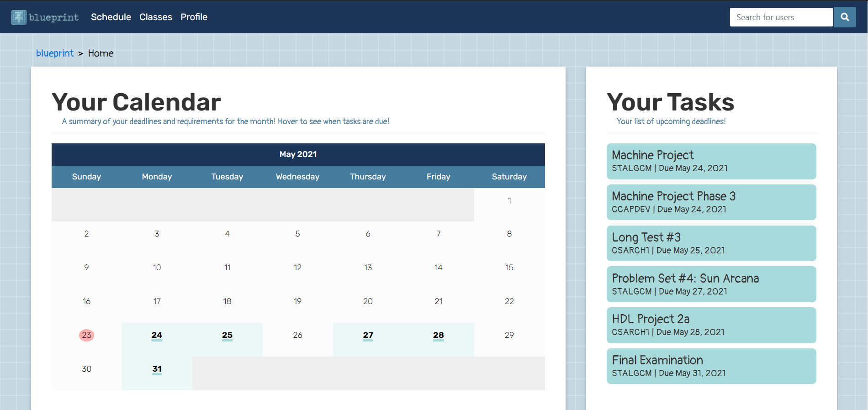Open the Profile page
The height and width of the screenshot is (410, 868).
click(x=194, y=17)
